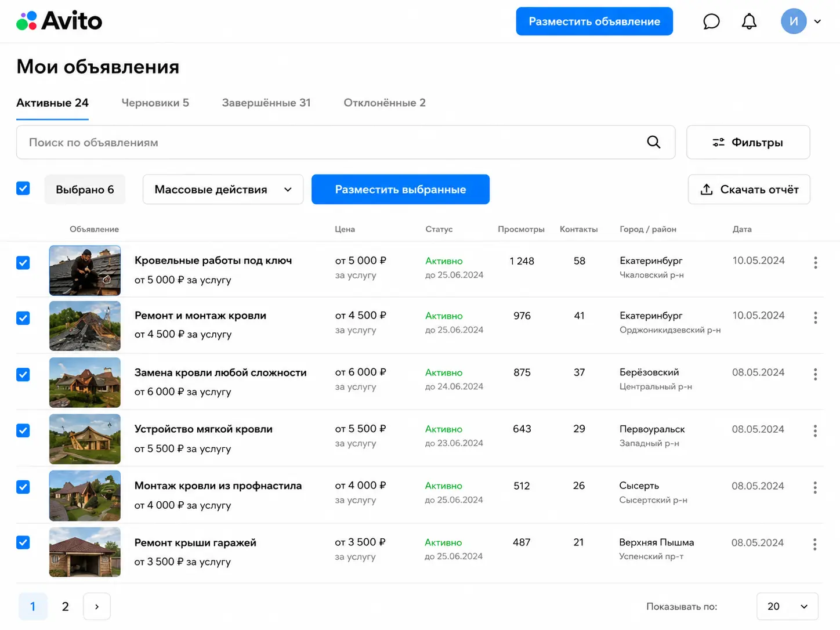Switch to Отклонённые 2 tab
840x630 pixels.
385,103
